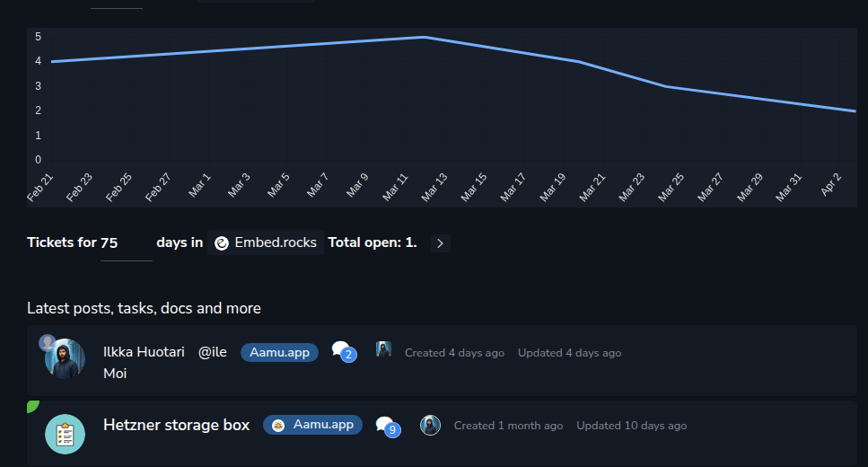This screenshot has width=868, height=467.
Task: Expand tickets using the chevron arrow button
Action: tap(440, 243)
